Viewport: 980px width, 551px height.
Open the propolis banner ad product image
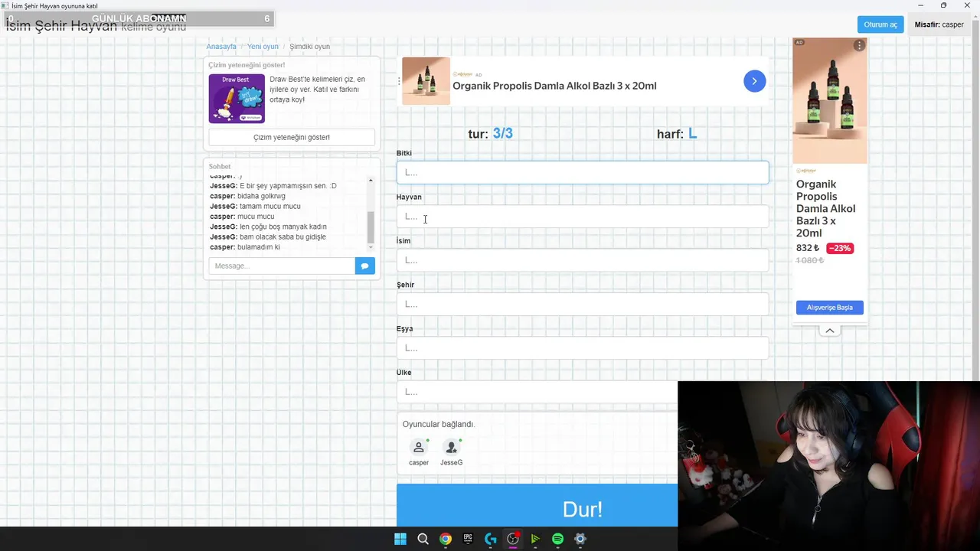point(426,81)
